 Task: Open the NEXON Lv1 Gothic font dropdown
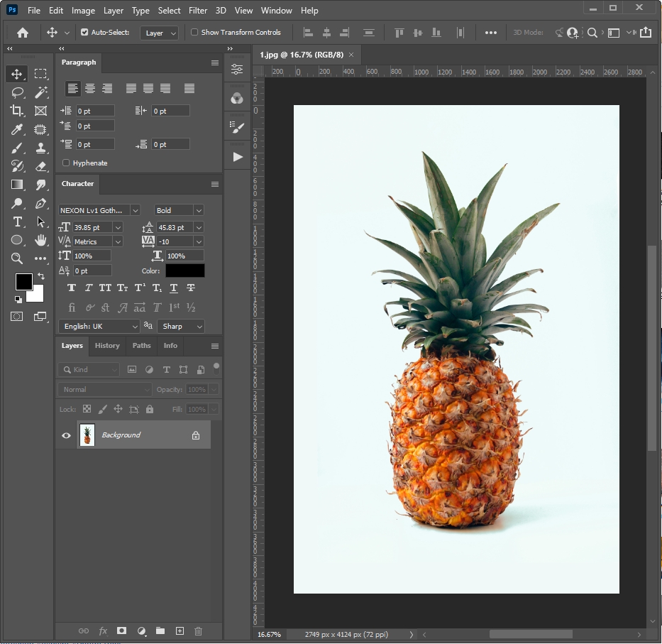tap(135, 210)
